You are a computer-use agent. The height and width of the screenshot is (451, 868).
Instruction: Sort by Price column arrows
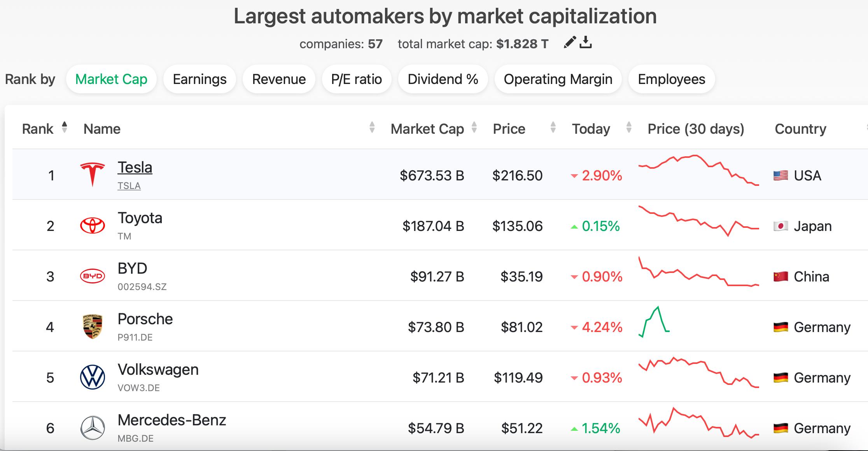point(553,128)
